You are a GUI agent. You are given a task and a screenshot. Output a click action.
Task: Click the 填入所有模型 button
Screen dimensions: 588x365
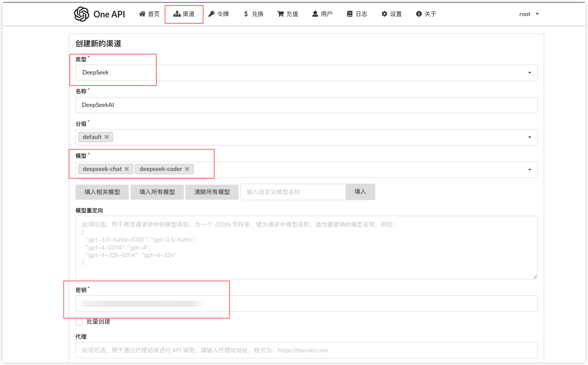(x=157, y=192)
